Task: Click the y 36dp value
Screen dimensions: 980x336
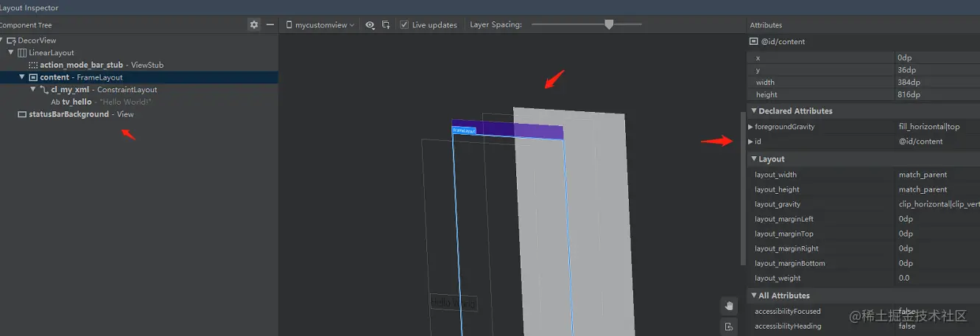Action: click(x=906, y=70)
